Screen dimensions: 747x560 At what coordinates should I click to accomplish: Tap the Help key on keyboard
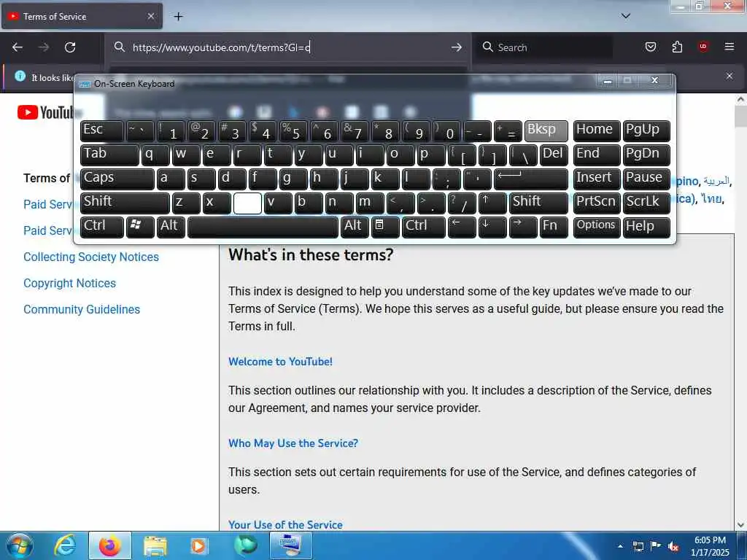tap(646, 227)
